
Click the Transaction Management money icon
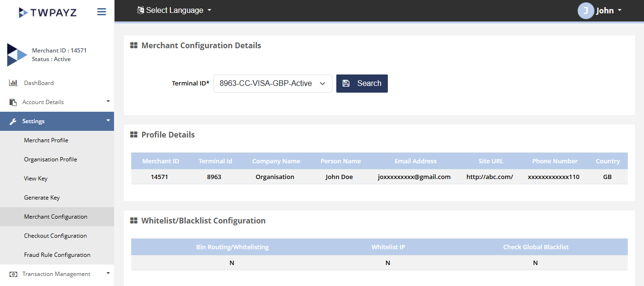coord(13,274)
